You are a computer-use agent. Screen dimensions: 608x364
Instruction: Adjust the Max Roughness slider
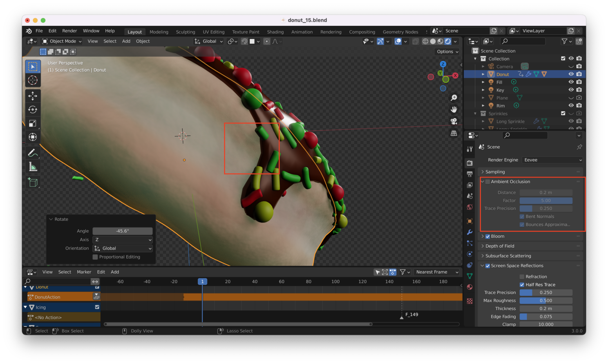point(546,301)
